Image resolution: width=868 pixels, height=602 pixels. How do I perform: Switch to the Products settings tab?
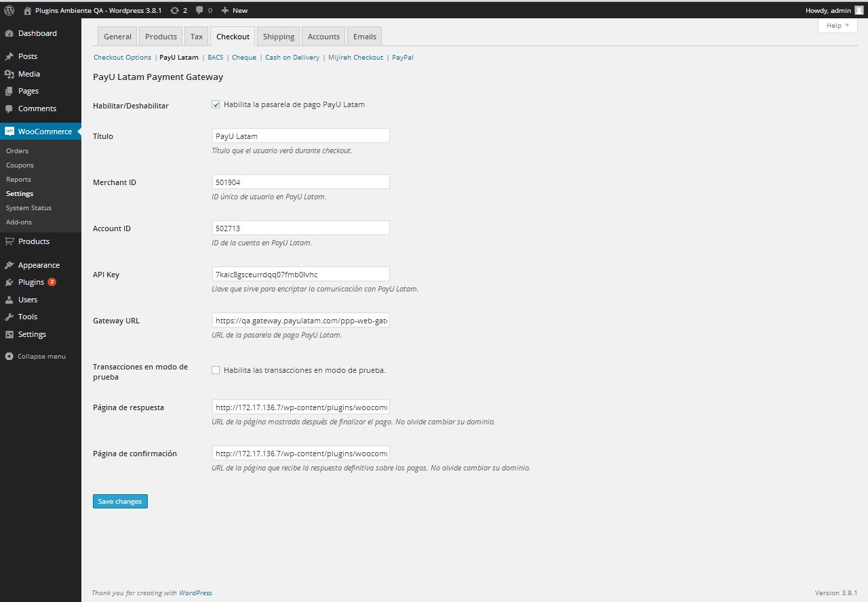(161, 37)
